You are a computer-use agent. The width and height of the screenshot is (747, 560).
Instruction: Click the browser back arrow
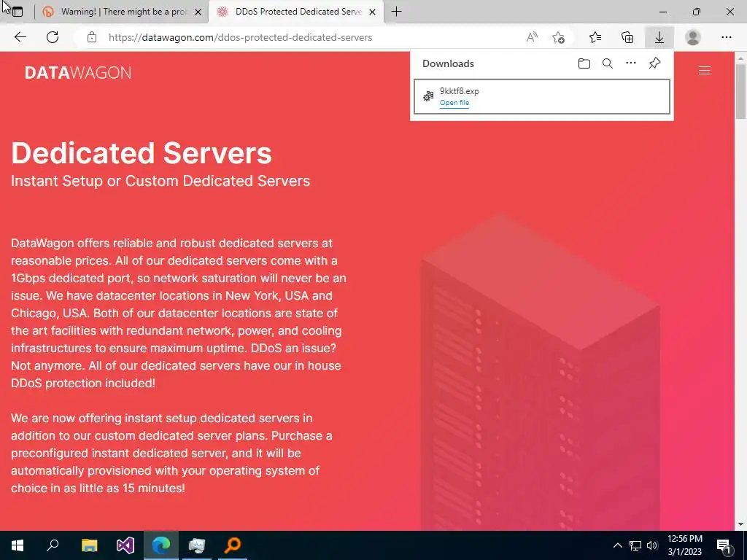[20, 37]
